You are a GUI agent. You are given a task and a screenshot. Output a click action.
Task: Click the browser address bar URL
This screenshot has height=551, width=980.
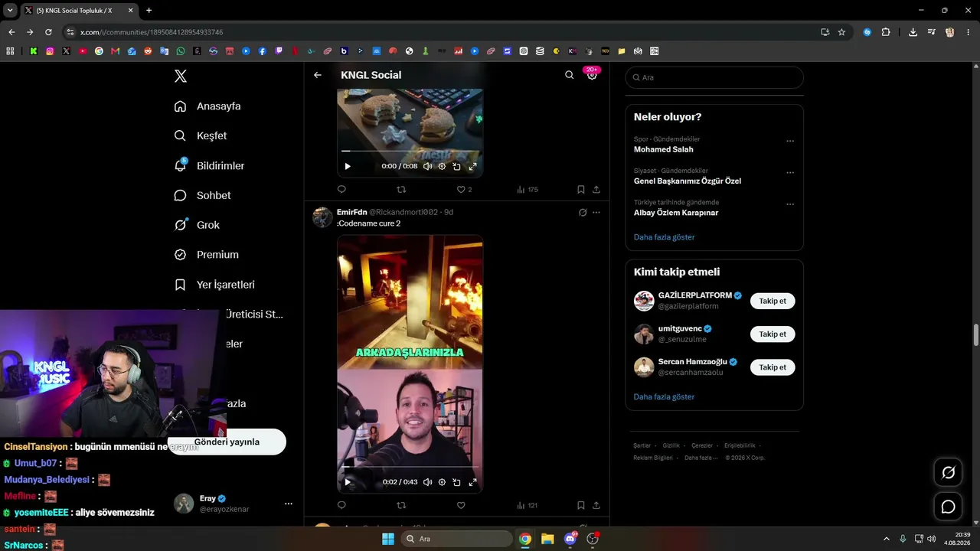pos(152,32)
